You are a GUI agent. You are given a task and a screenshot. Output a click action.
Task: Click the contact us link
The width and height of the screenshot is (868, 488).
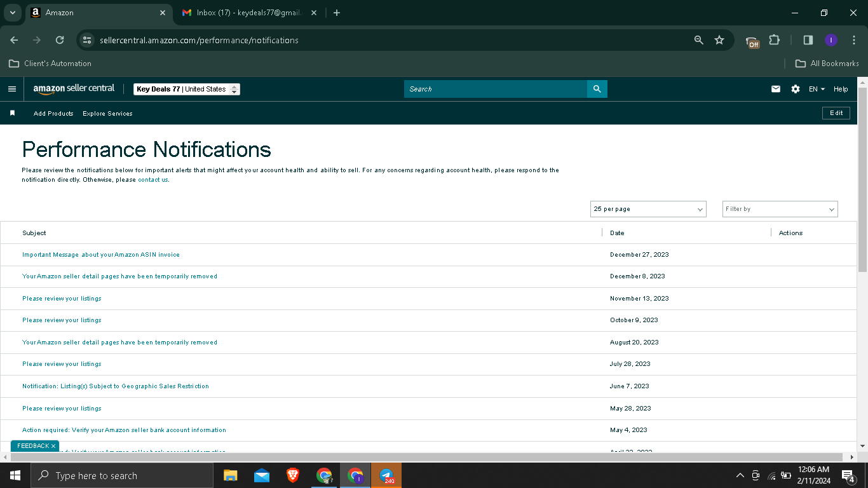pos(153,180)
